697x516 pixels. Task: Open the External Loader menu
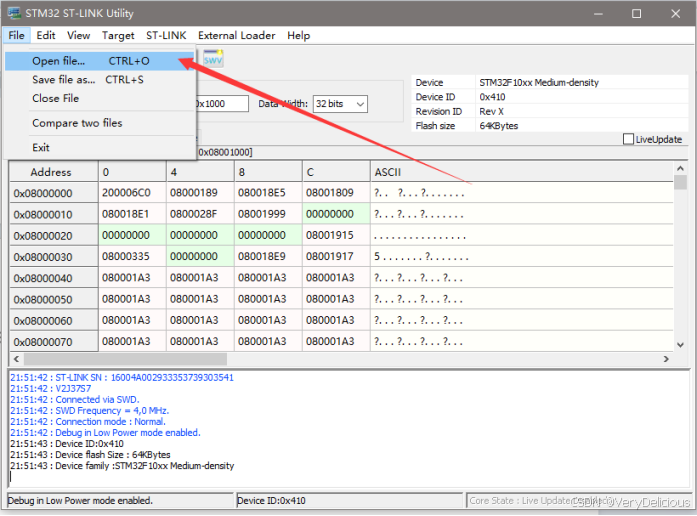236,35
